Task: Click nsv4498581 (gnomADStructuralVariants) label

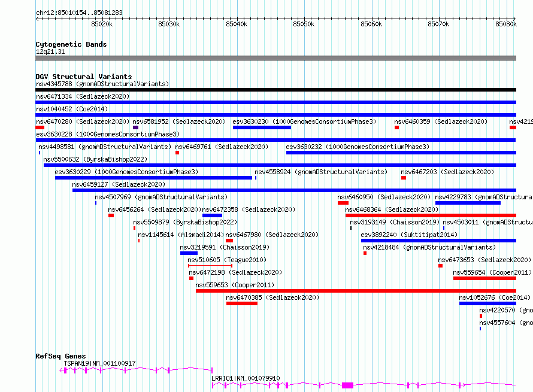Action: [x=105, y=147]
